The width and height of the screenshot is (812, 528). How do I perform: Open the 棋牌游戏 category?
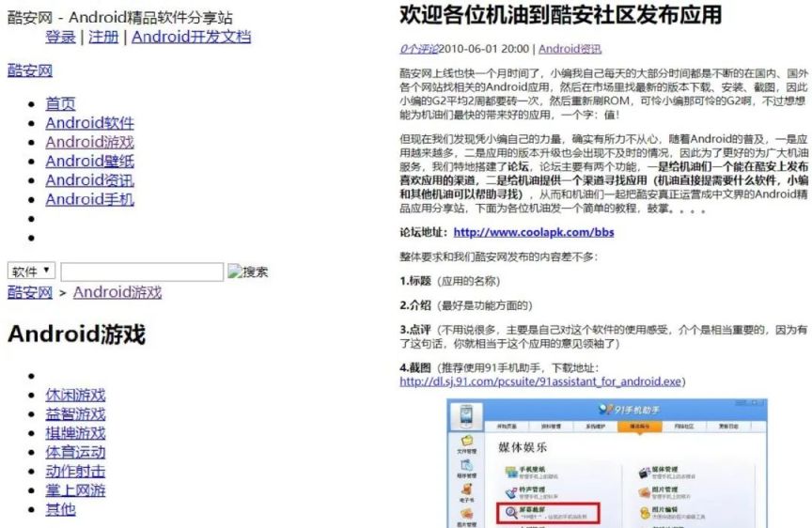coord(75,433)
